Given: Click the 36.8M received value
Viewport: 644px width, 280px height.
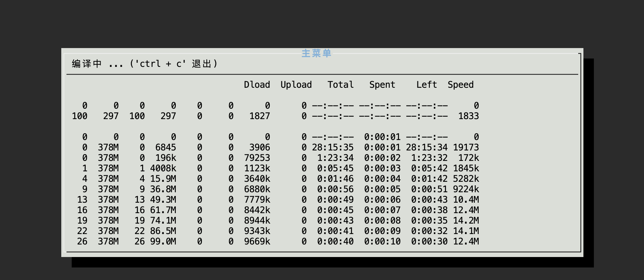Looking at the screenshot, I should tap(163, 189).
